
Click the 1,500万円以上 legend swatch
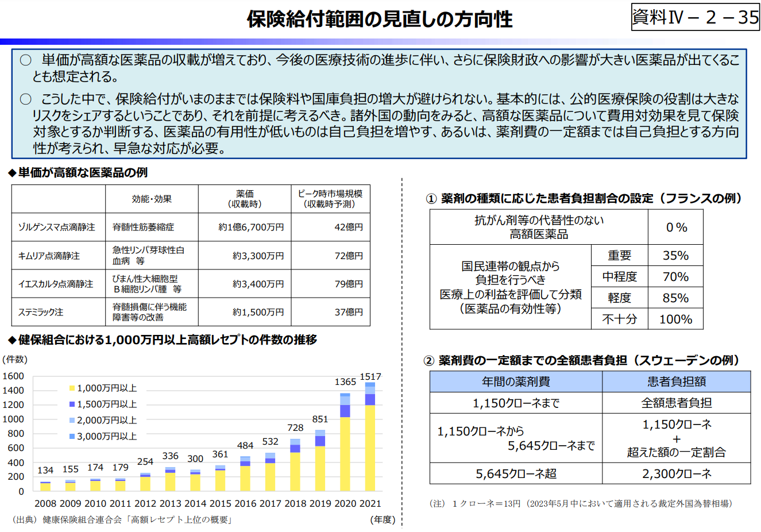coord(72,404)
